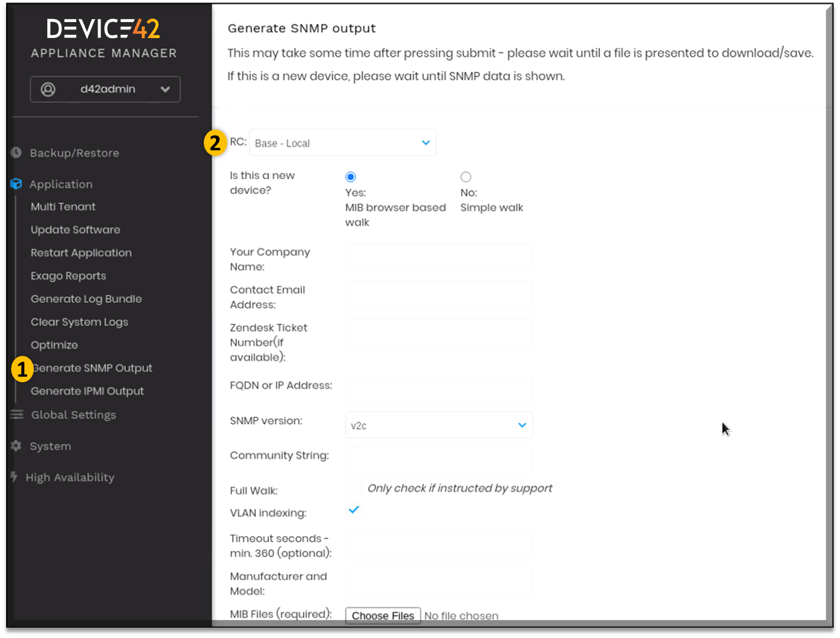Click the Global Settings icon

15,414
